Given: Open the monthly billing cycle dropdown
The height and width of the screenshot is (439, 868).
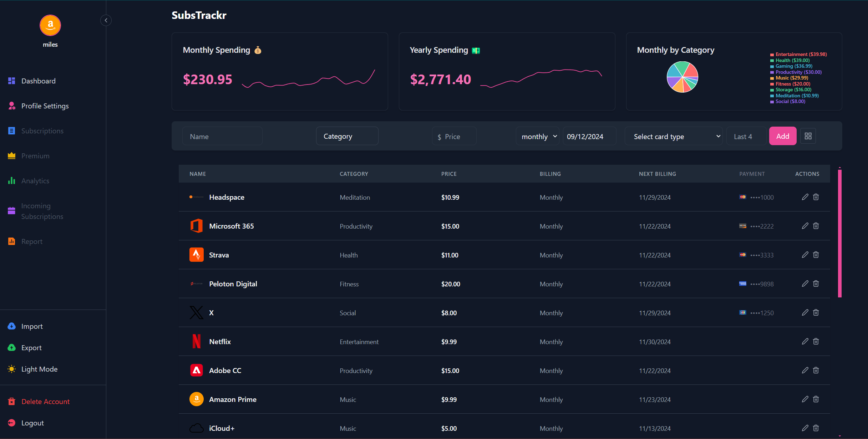Looking at the screenshot, I should [538, 136].
